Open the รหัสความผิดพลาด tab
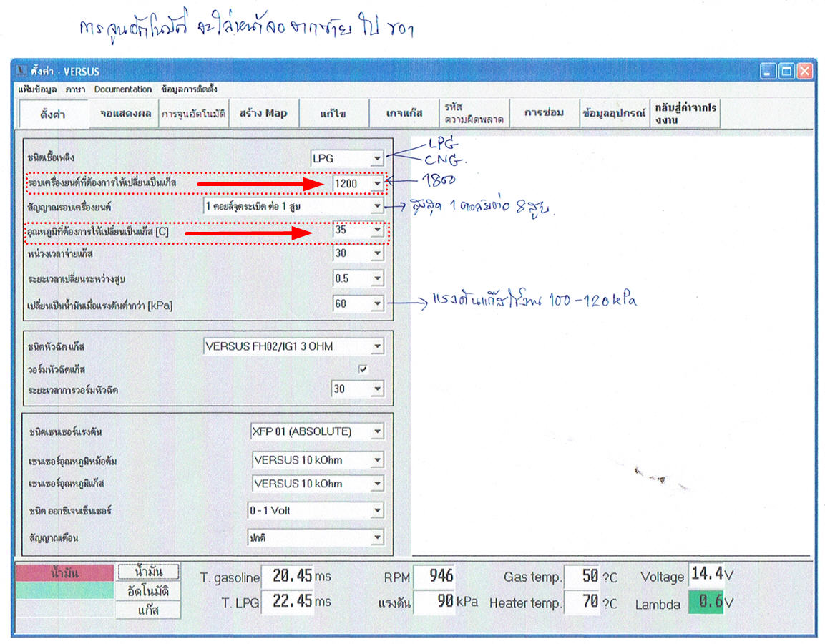 tap(474, 114)
